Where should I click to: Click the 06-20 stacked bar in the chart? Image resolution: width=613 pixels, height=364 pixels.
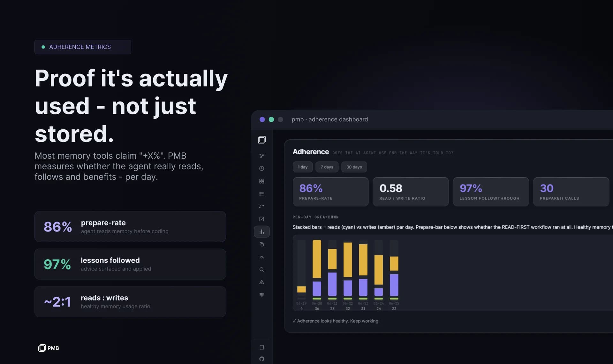coord(317,268)
